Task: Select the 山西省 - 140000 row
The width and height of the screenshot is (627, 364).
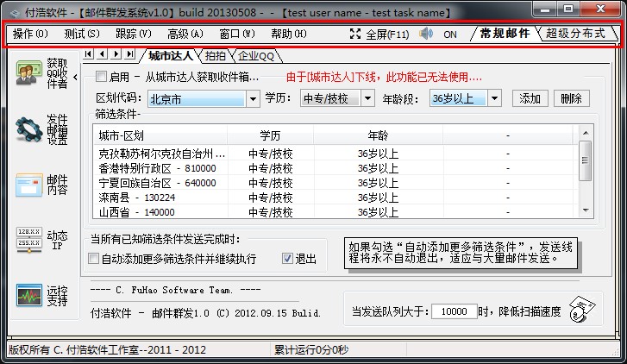Action: [x=335, y=212]
